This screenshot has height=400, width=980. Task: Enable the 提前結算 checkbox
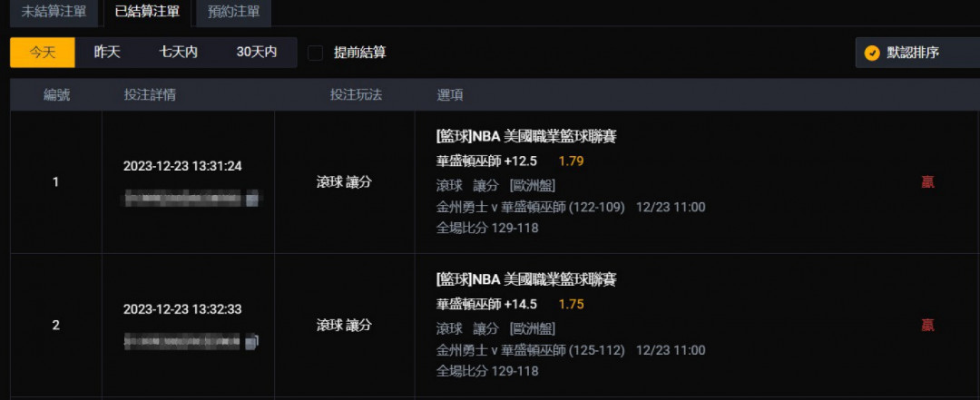click(316, 54)
